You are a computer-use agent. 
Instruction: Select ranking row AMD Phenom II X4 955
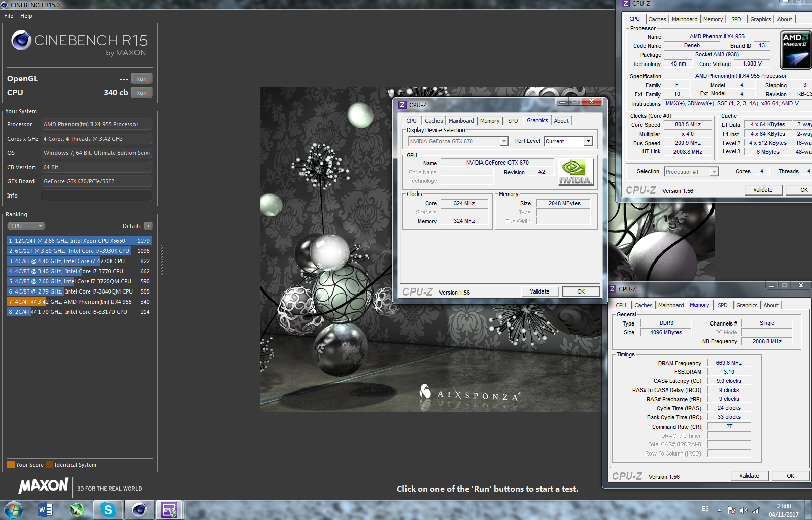tap(80, 302)
